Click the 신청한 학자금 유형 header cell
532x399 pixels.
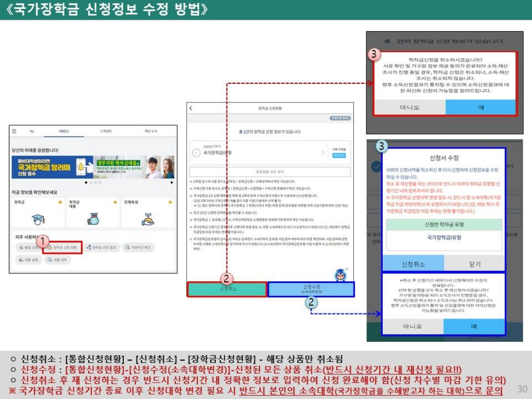point(444,225)
